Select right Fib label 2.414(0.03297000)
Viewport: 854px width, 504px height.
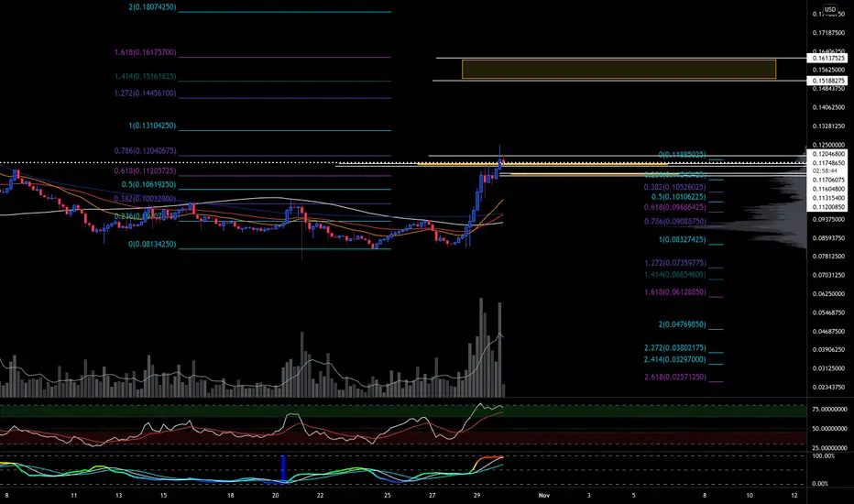point(674,359)
